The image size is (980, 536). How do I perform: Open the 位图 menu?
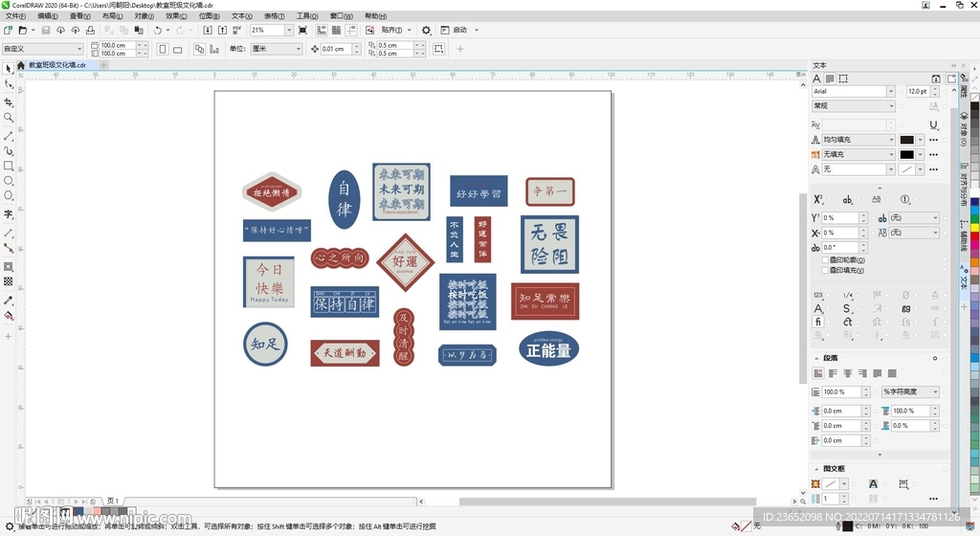pyautogui.click(x=209, y=16)
